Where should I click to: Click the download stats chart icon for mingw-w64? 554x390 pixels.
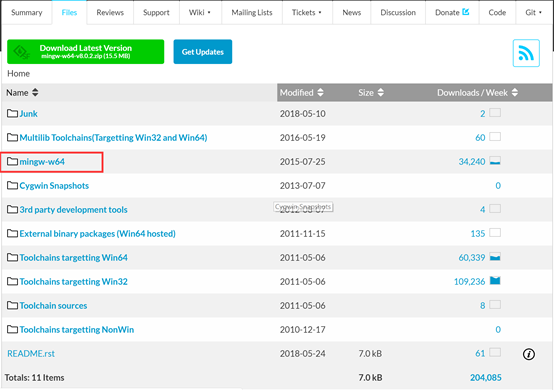tap(495, 161)
